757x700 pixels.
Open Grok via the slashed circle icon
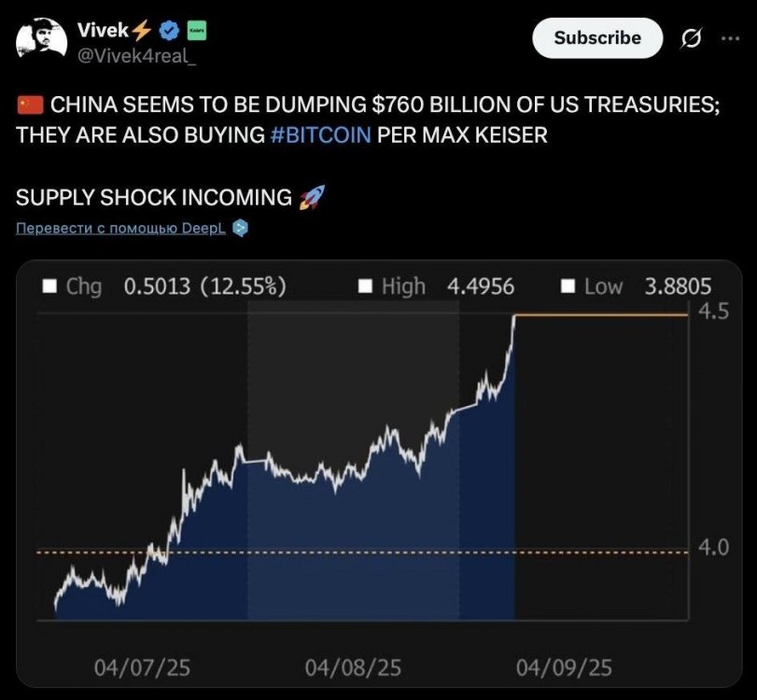(x=693, y=38)
